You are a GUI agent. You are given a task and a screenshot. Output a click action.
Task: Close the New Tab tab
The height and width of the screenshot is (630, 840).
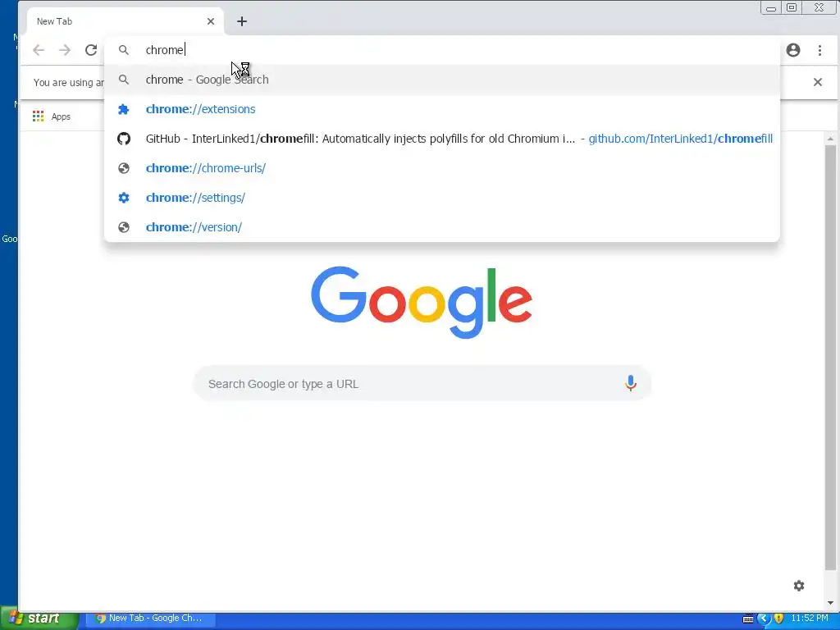tap(211, 21)
